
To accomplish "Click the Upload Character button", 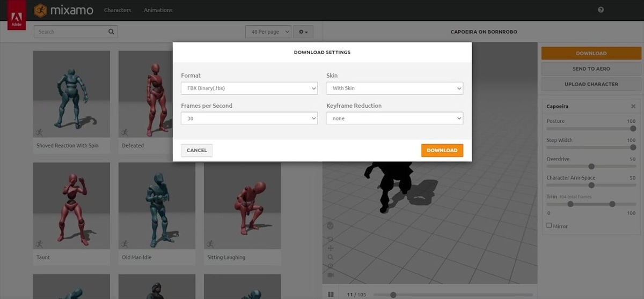I will pyautogui.click(x=591, y=84).
